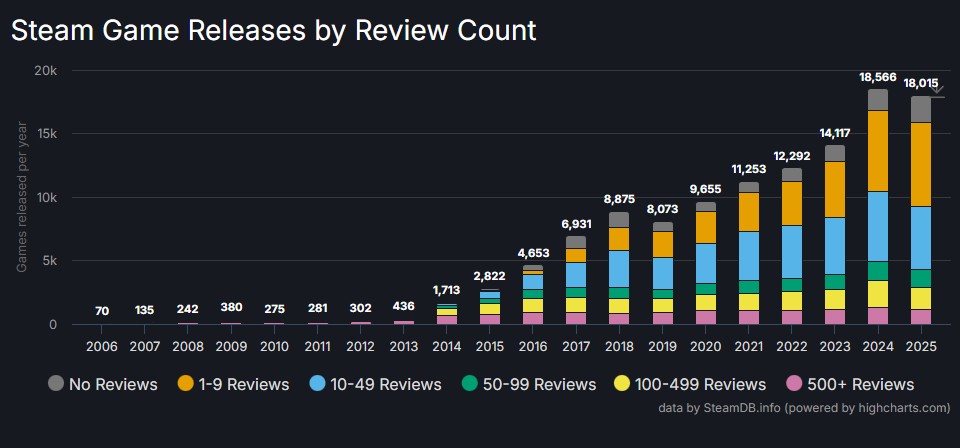The height and width of the screenshot is (448, 960).
Task: Select the blue segment of the 2025 bar
Action: (x=921, y=237)
